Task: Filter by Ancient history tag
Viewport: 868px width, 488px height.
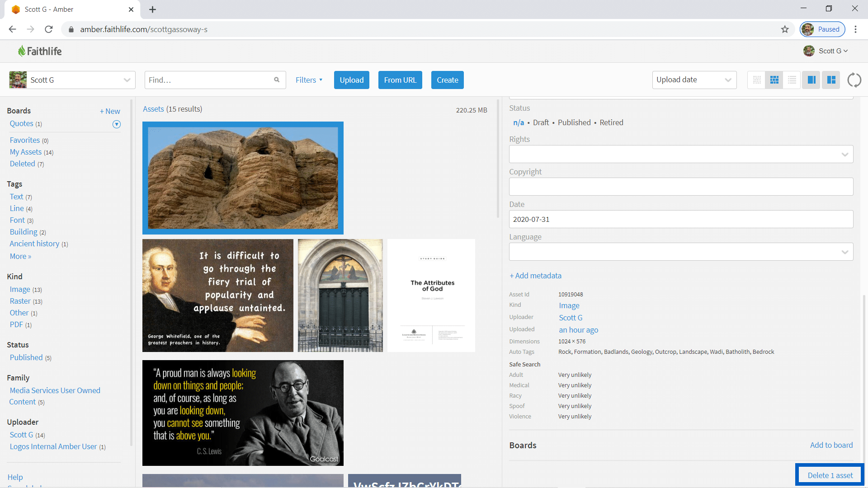Action: pos(34,244)
